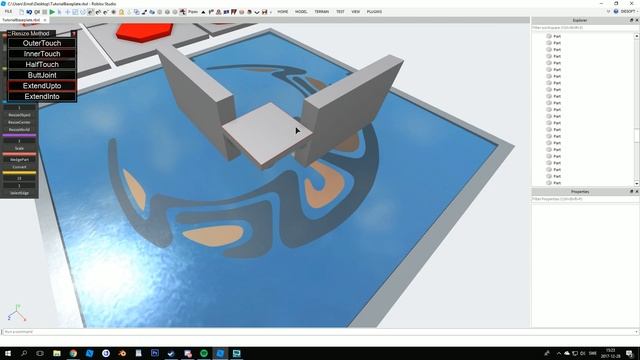
Task: Close the Explorer panel
Action: (637, 20)
